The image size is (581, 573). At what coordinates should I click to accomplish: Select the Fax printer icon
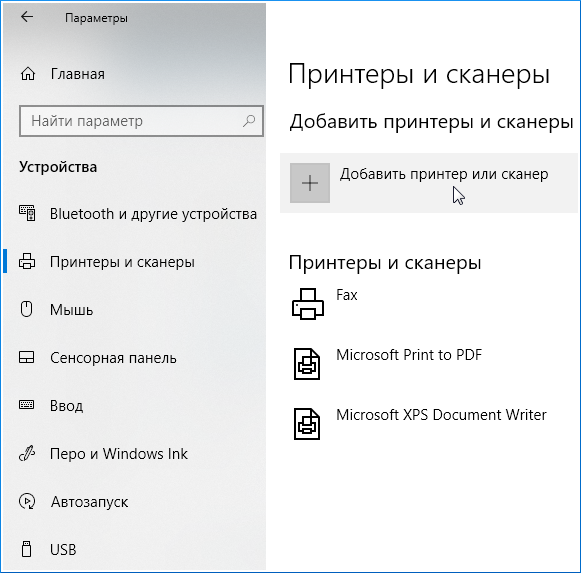[x=308, y=304]
